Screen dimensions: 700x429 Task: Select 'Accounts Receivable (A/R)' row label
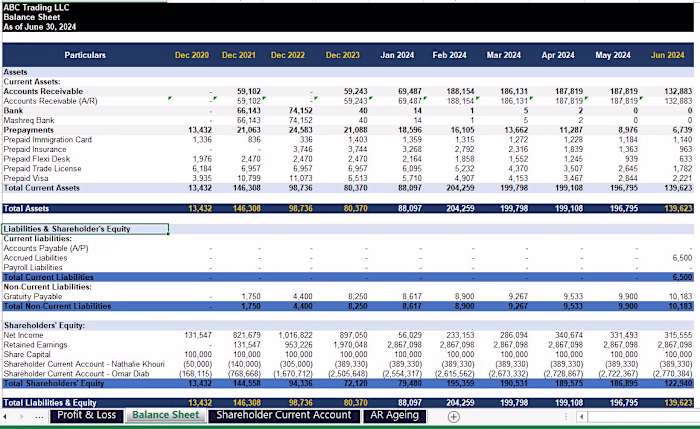50,101
